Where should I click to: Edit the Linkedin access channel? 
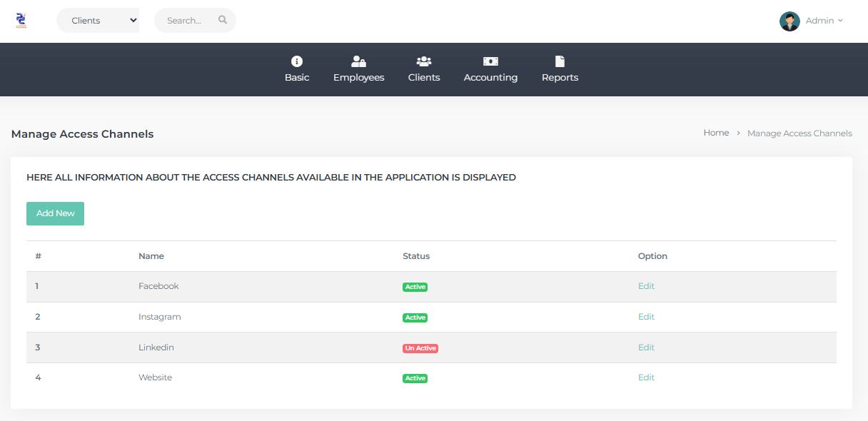tap(646, 348)
